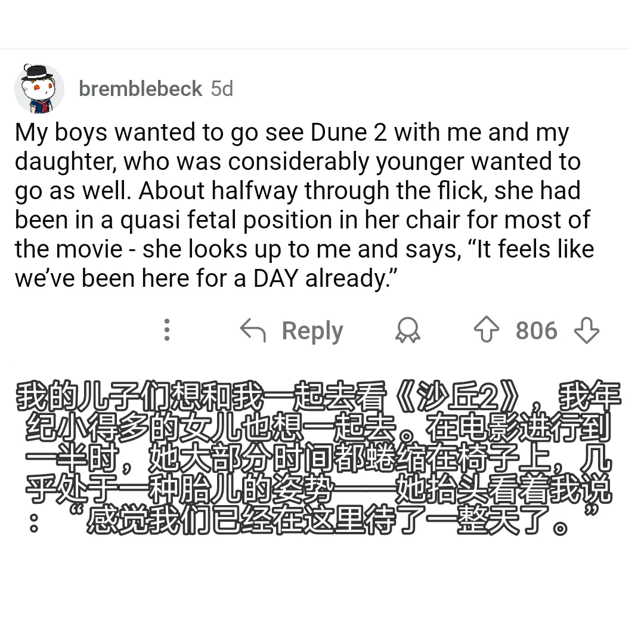This screenshot has width=644, height=644.
Task: Upvote the comment by bremblebeck
Action: tap(487, 330)
